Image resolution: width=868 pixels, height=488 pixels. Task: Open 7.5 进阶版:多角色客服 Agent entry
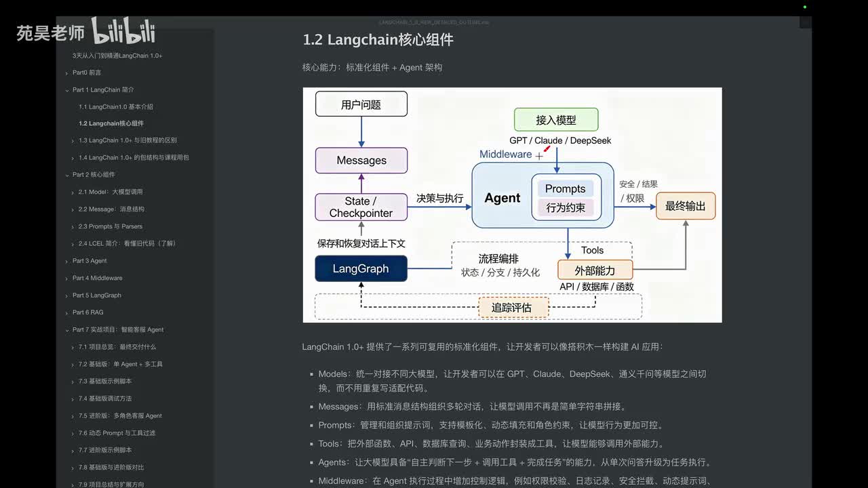coord(120,415)
